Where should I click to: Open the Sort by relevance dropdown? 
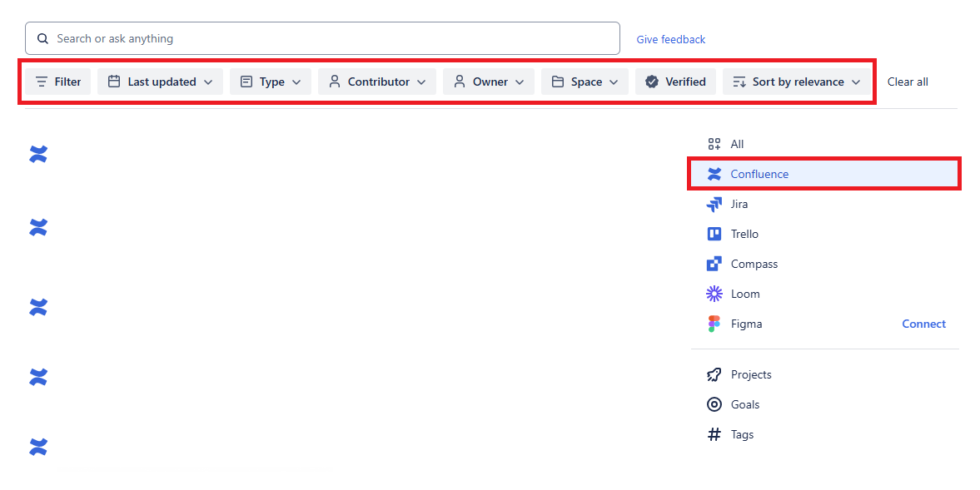pyautogui.click(x=797, y=82)
